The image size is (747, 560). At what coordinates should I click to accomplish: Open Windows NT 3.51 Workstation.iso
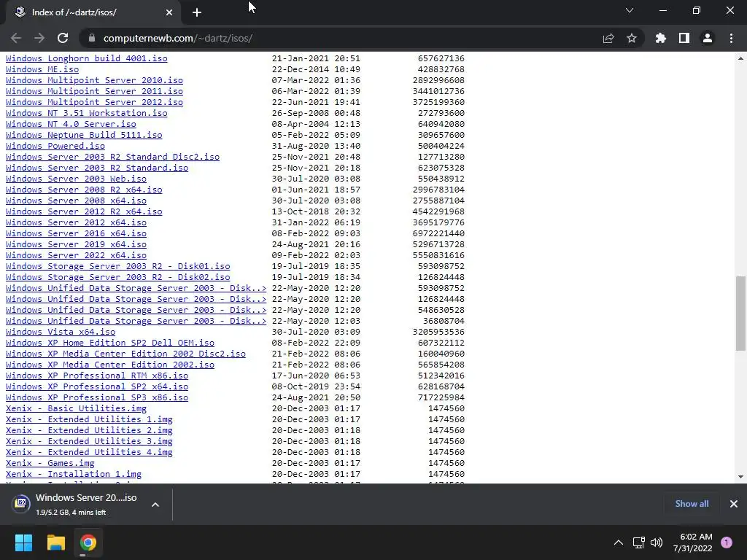click(x=86, y=113)
